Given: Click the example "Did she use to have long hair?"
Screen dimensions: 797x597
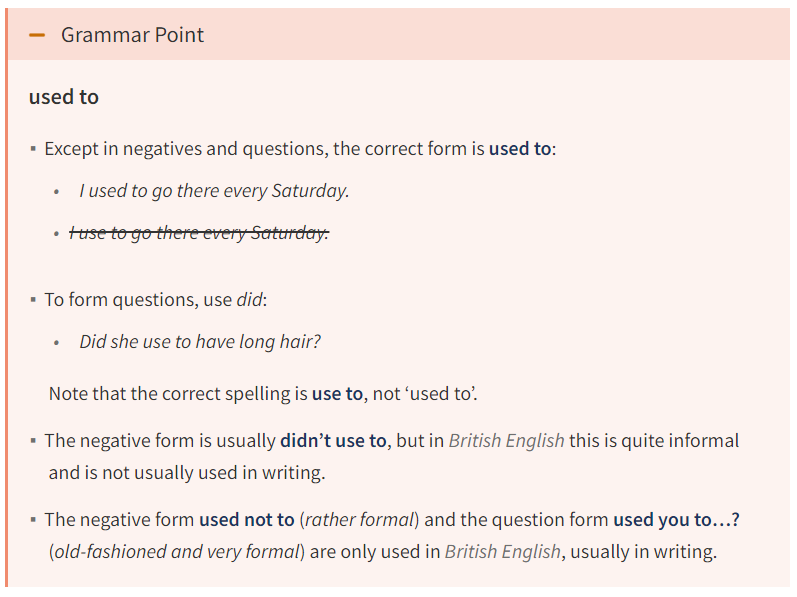Looking at the screenshot, I should coord(200,342).
